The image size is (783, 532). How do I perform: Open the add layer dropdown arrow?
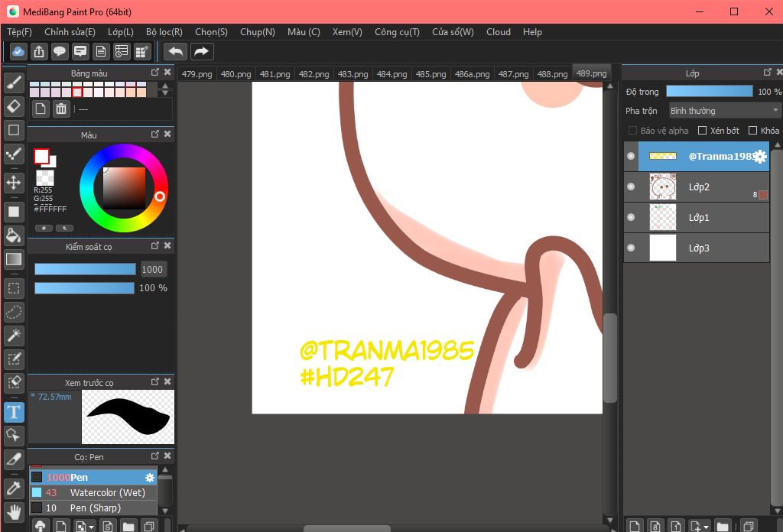(x=706, y=527)
